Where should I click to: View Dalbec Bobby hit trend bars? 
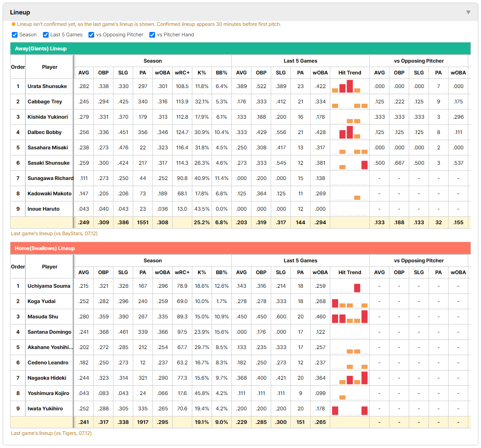(350, 132)
